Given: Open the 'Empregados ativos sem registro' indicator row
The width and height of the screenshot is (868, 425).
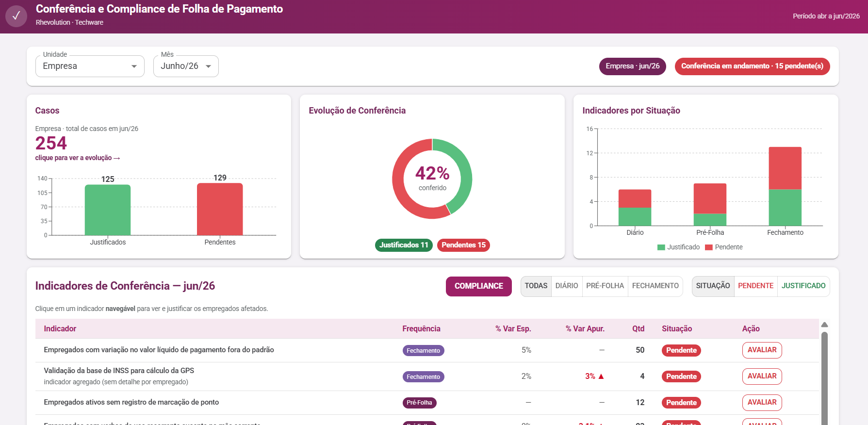Looking at the screenshot, I should coord(427,403).
